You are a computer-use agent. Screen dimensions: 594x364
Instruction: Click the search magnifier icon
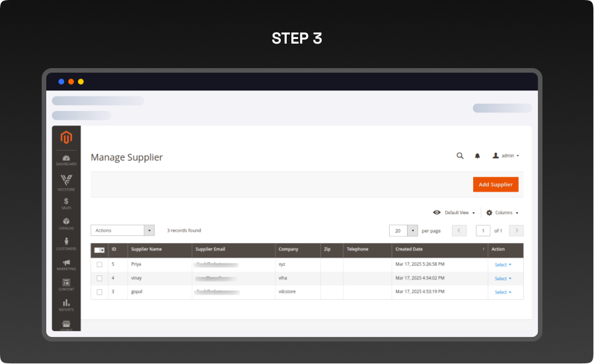(460, 156)
